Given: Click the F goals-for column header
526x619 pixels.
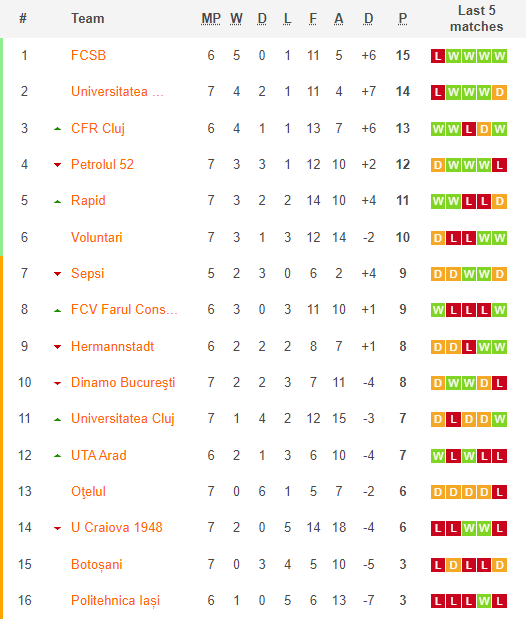Looking at the screenshot, I should coord(313,19).
